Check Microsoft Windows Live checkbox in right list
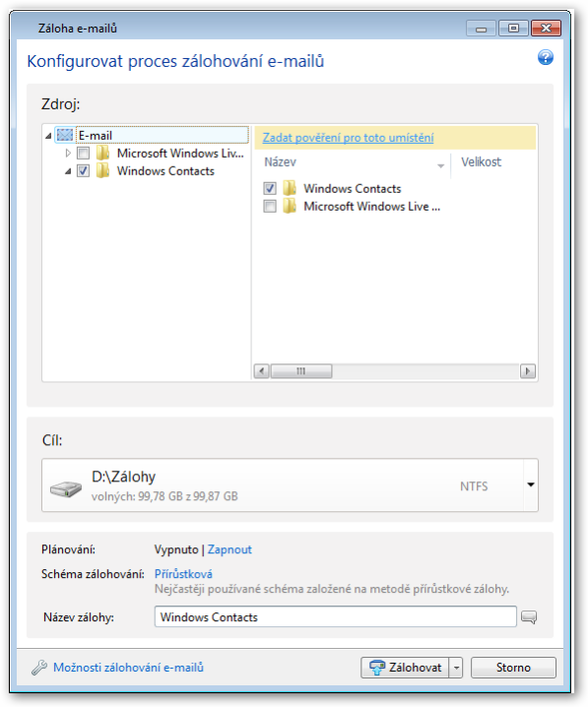The image size is (588, 707). [x=270, y=206]
